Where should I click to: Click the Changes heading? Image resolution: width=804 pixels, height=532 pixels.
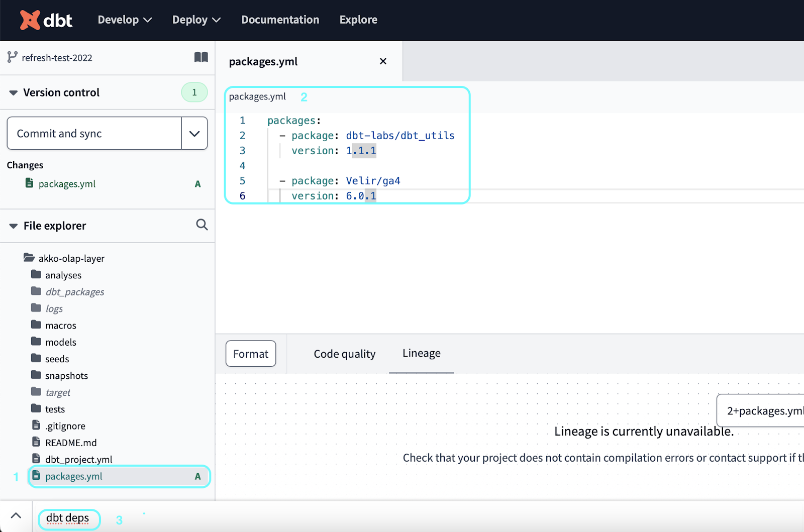pyautogui.click(x=25, y=165)
